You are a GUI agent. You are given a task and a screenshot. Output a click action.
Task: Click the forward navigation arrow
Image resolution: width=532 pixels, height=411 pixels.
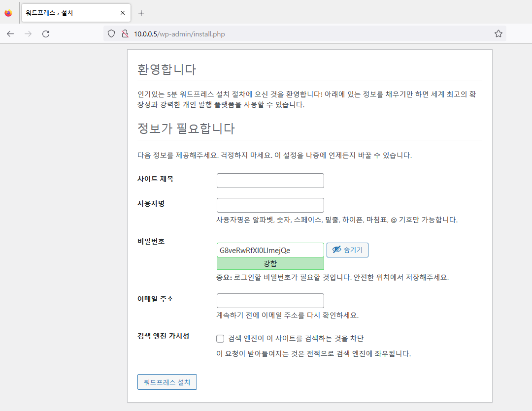tap(28, 34)
